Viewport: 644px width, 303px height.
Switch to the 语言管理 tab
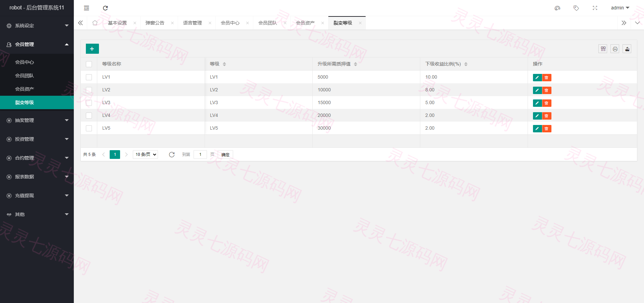193,23
